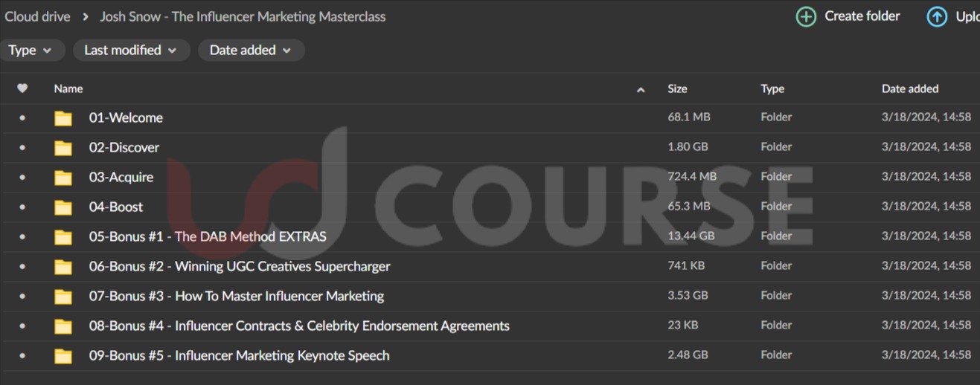The height and width of the screenshot is (385, 980).
Task: Click Josh Snow Masterclass breadcrumb
Action: (x=243, y=16)
